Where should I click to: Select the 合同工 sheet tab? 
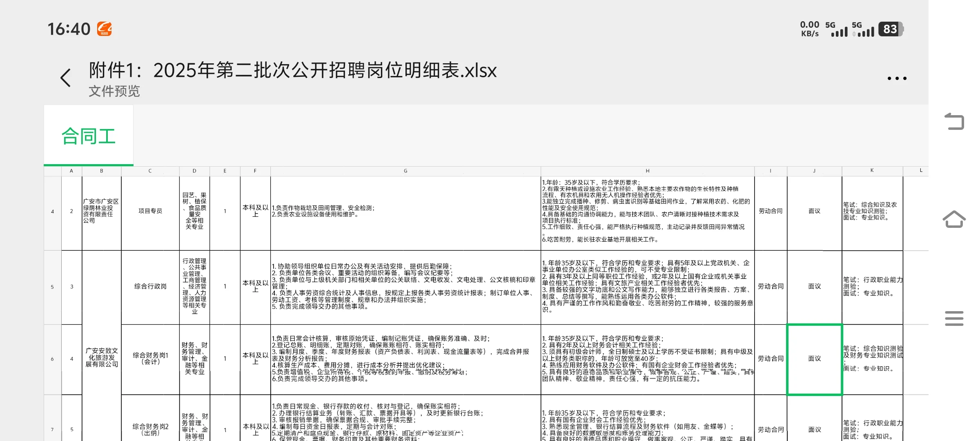tap(89, 136)
